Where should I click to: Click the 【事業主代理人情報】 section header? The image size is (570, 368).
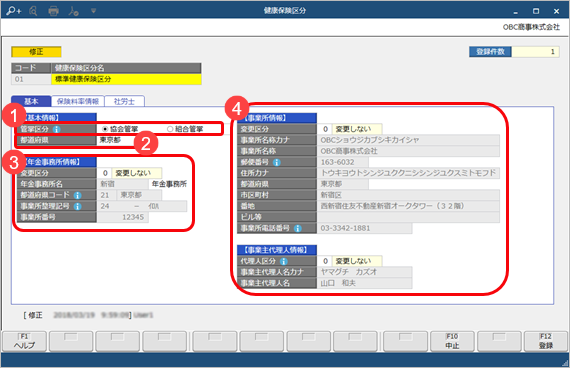tap(277, 250)
